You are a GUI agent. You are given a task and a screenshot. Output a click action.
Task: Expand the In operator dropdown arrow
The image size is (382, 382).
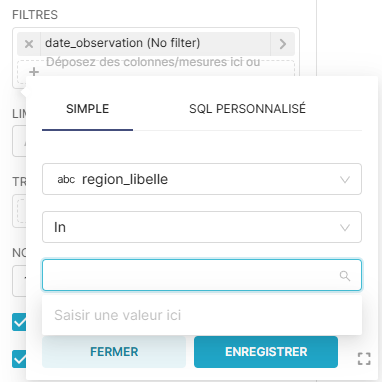[x=345, y=228]
